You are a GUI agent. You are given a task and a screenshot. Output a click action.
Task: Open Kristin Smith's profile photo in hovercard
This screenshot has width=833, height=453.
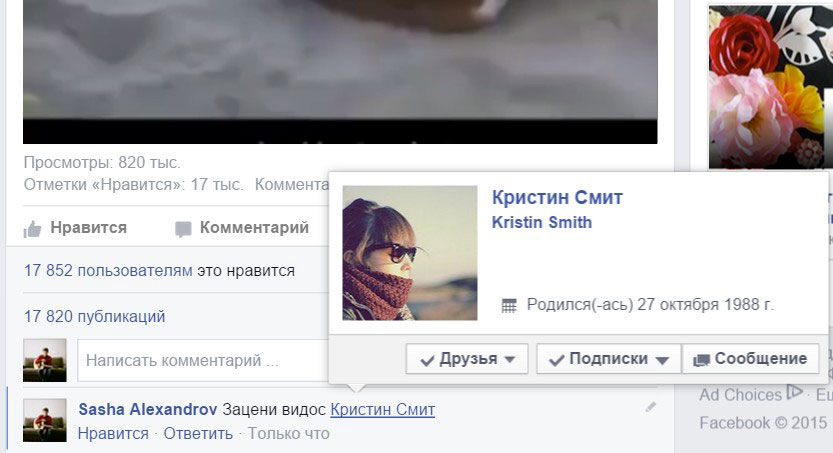410,253
